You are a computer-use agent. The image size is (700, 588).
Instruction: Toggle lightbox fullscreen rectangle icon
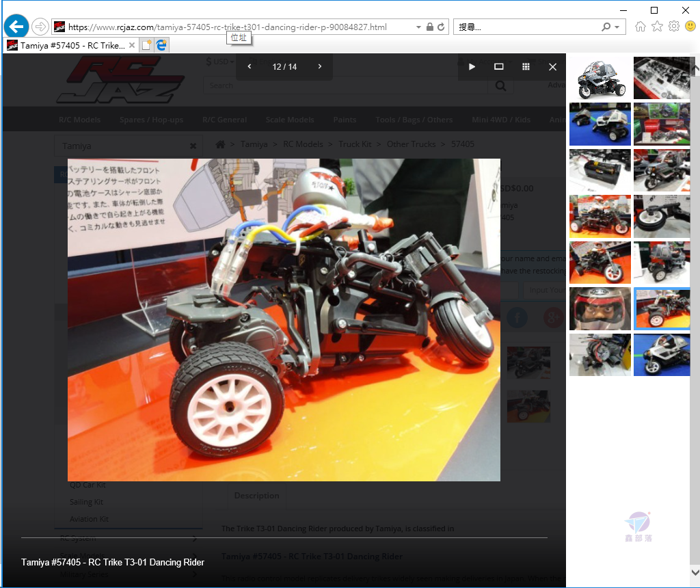tap(498, 66)
